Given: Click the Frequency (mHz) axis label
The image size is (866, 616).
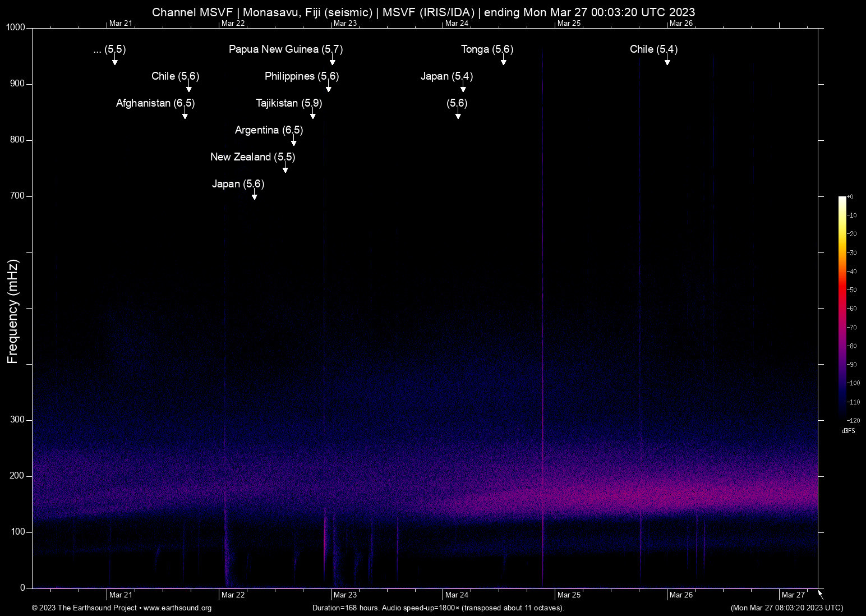Looking at the screenshot, I should 13,311.
